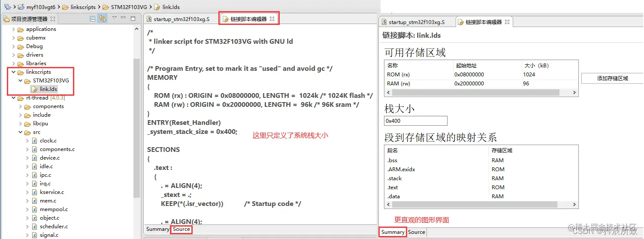Click workspace root icon in breadcrumb
The height and width of the screenshot is (239, 644).
coord(7,7)
